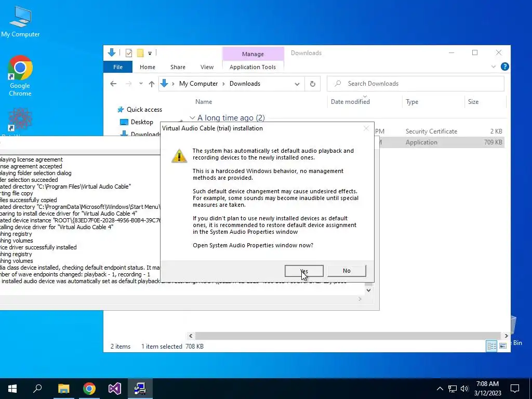The width and height of the screenshot is (532, 399).
Task: Open the volume tray icon
Action: (x=464, y=389)
